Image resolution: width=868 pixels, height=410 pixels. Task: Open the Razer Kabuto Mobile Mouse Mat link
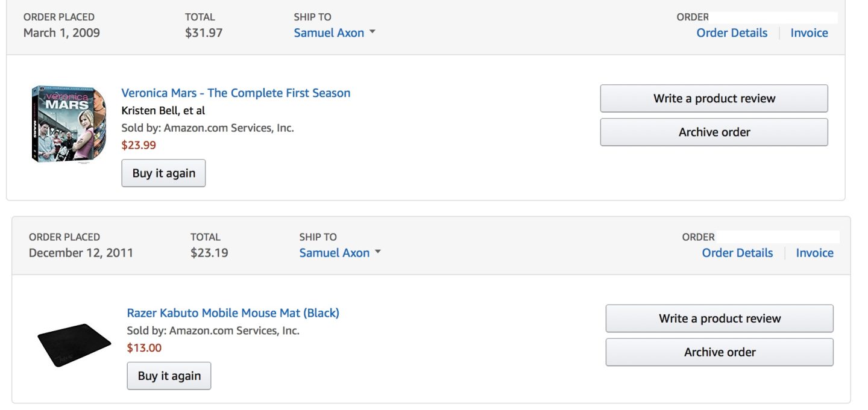point(233,312)
